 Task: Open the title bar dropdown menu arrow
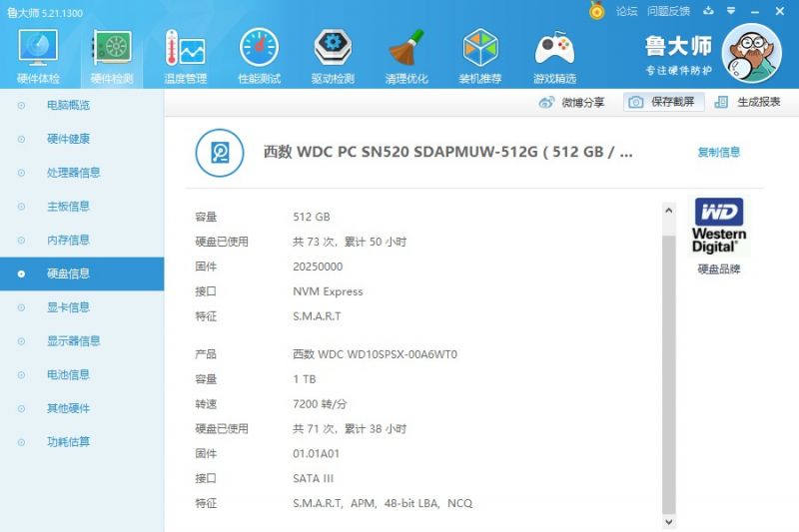coord(731,11)
